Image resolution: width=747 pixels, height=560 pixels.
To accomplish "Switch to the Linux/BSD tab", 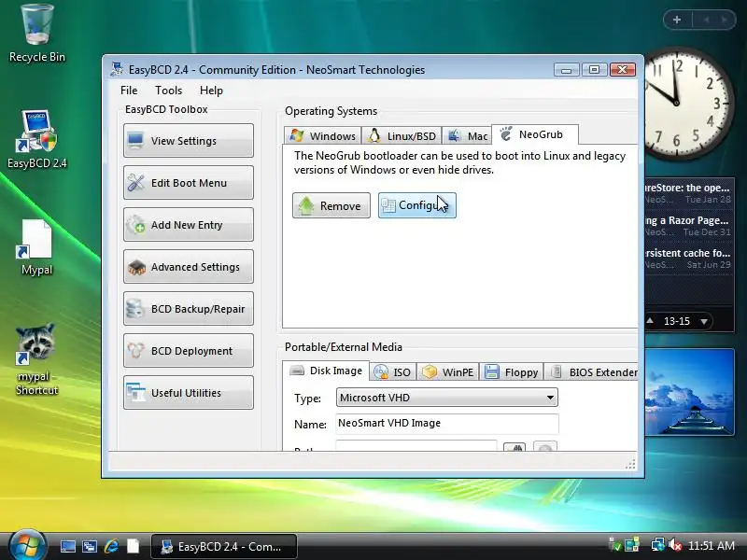I will click(x=402, y=135).
